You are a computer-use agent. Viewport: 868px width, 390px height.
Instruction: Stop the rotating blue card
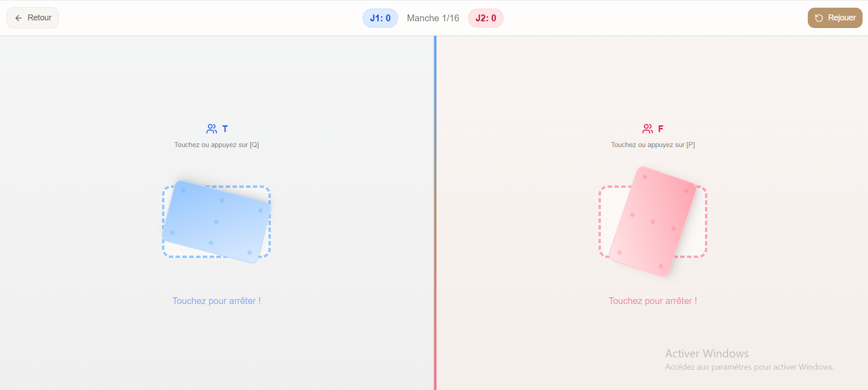coord(216,222)
